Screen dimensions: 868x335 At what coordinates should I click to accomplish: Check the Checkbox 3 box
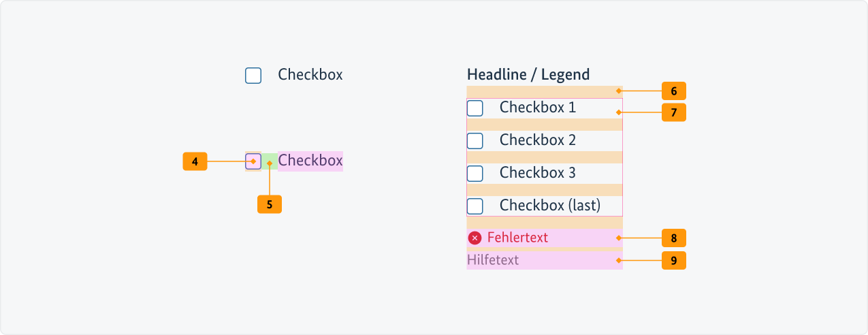(x=475, y=173)
